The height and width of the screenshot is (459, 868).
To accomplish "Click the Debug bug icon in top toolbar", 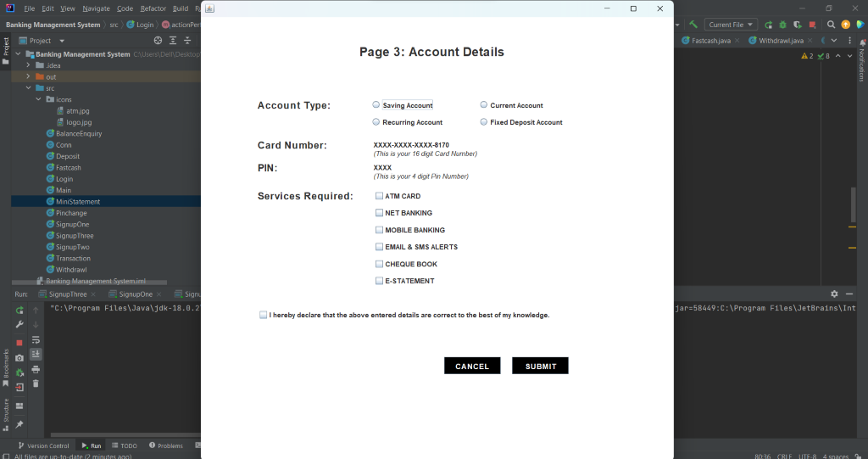I will (x=782, y=25).
